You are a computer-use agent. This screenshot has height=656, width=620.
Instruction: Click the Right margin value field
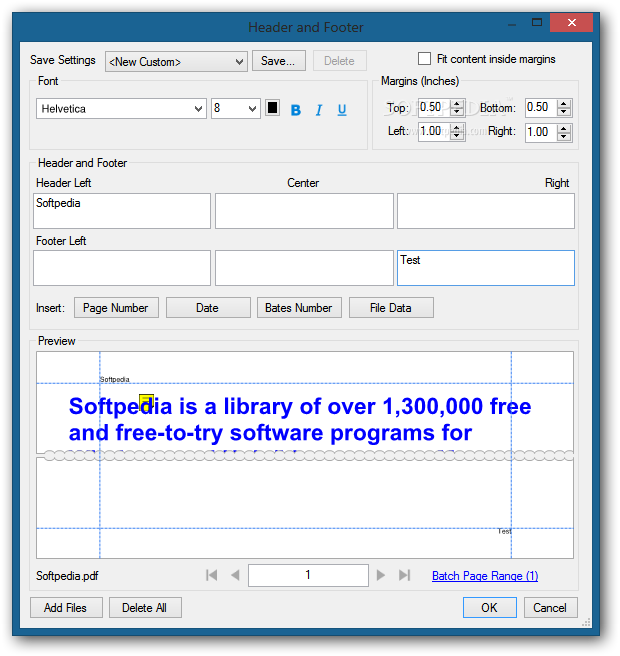click(541, 133)
